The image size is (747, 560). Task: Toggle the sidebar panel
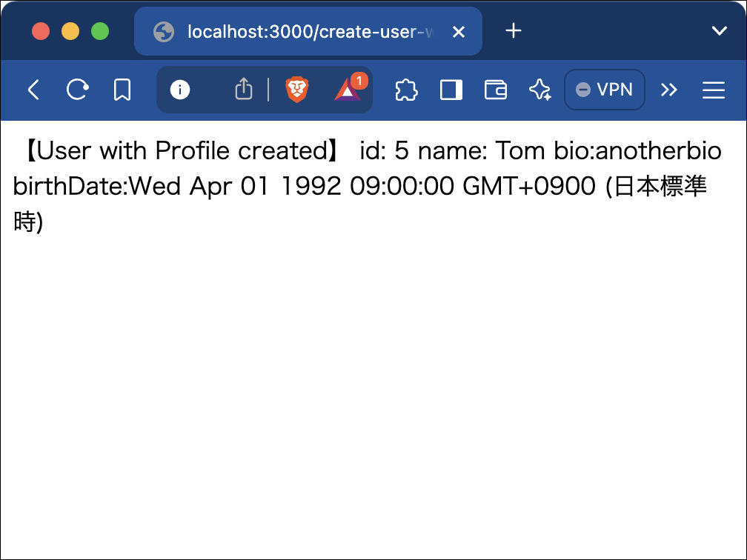click(451, 90)
